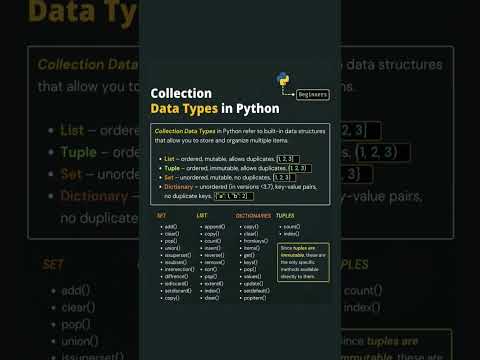Click remove() in the LIST column
480x360 pixels.
click(x=214, y=262)
